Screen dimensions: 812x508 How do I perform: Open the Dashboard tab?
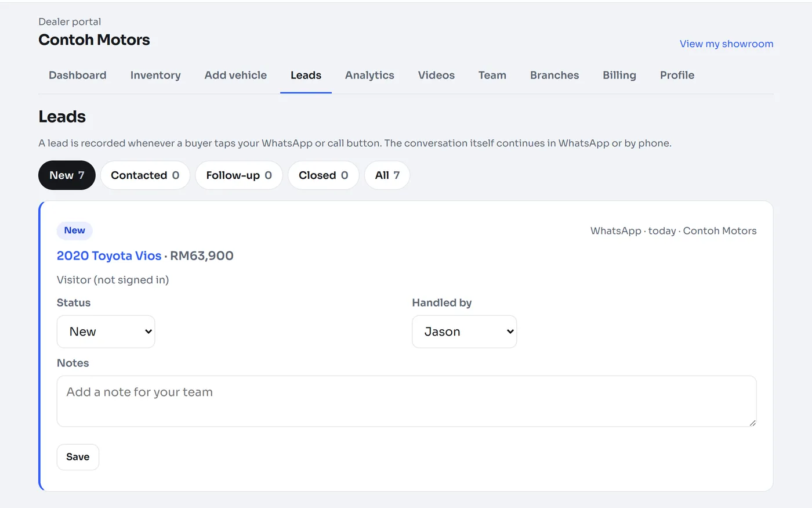pyautogui.click(x=78, y=75)
